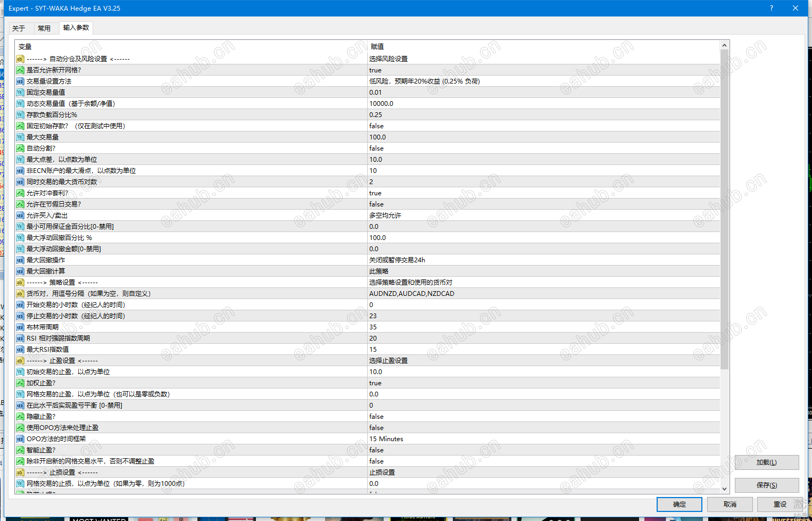This screenshot has height=521, width=812.
Task: Click the green boolean icon beside 是否允许新开网格
Action: pos(20,70)
